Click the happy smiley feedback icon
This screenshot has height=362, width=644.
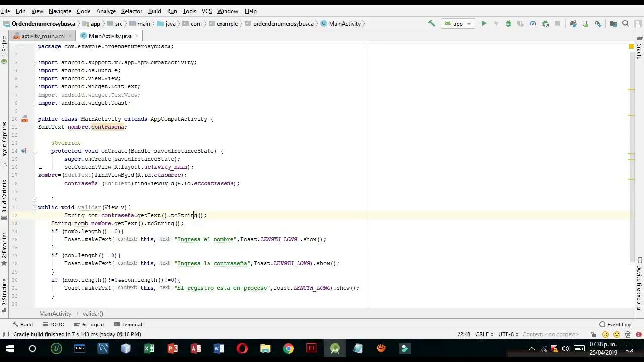click(605, 334)
